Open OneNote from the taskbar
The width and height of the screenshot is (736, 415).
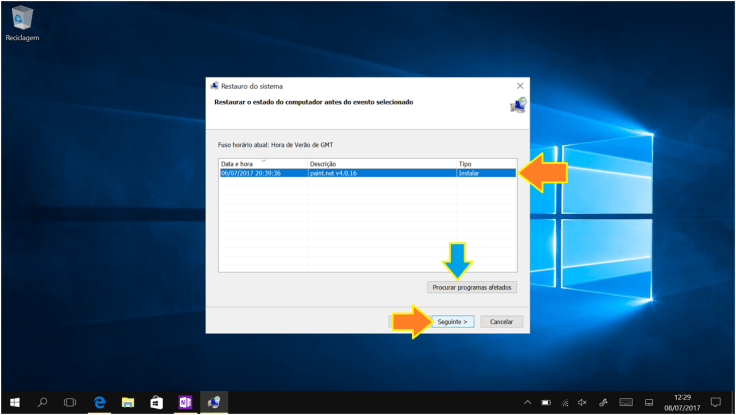coord(185,402)
